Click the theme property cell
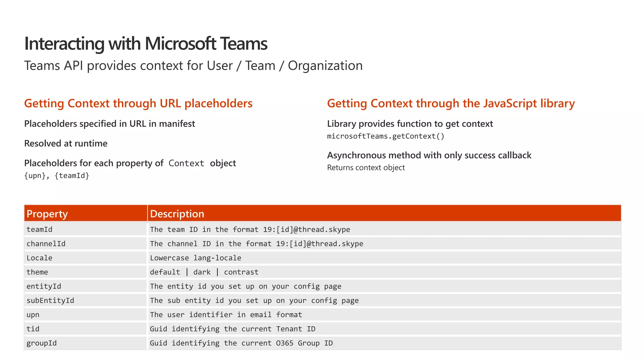Screen dimensions: 644x362 [x=86, y=272]
